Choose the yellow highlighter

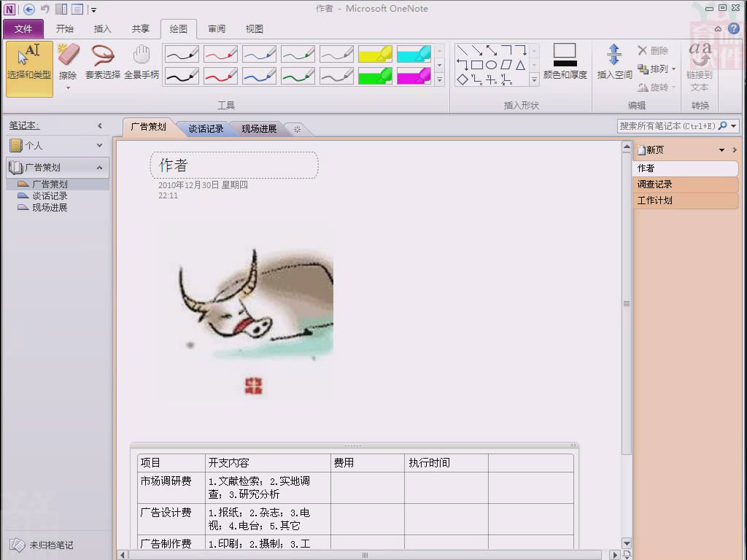pos(375,54)
